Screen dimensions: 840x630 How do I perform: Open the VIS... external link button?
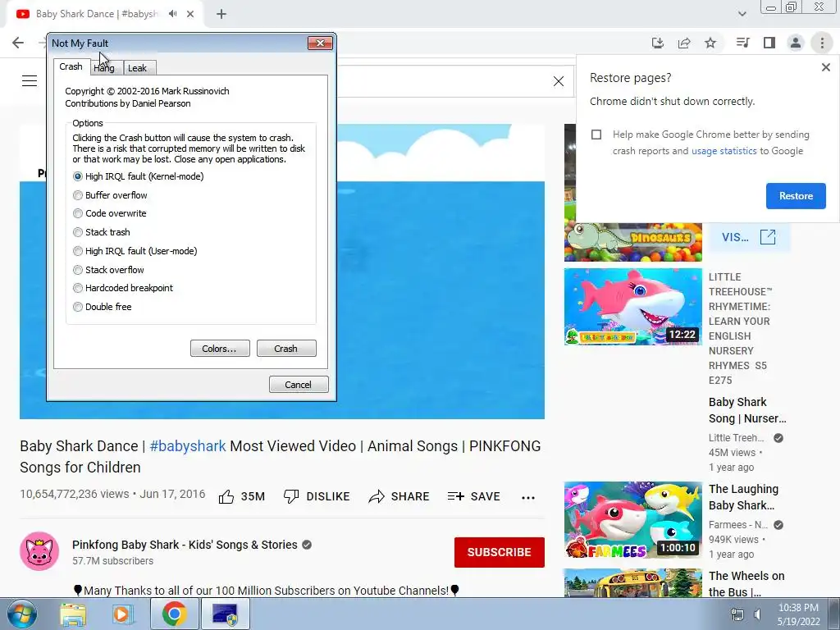(749, 237)
